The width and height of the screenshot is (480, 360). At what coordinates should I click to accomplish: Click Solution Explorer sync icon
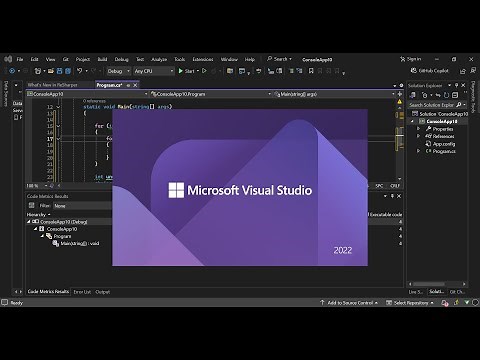pos(438,95)
